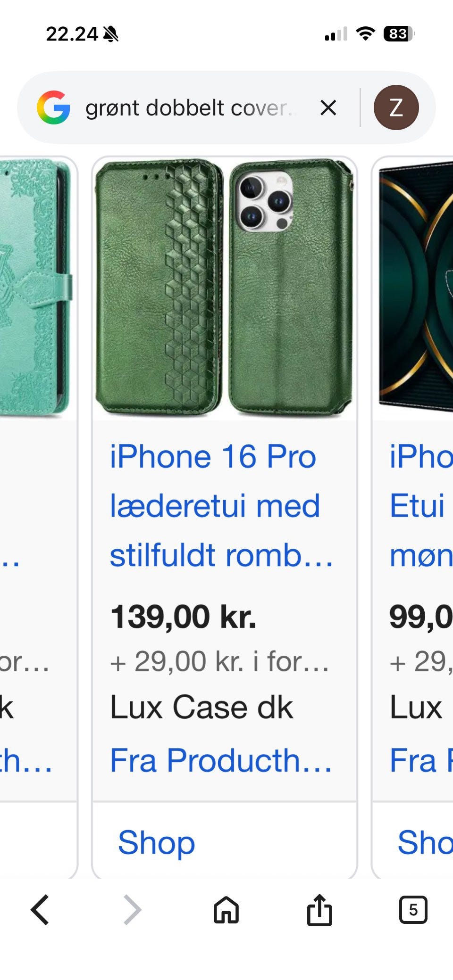
Task: Tap the forward navigation arrow
Action: click(132, 910)
